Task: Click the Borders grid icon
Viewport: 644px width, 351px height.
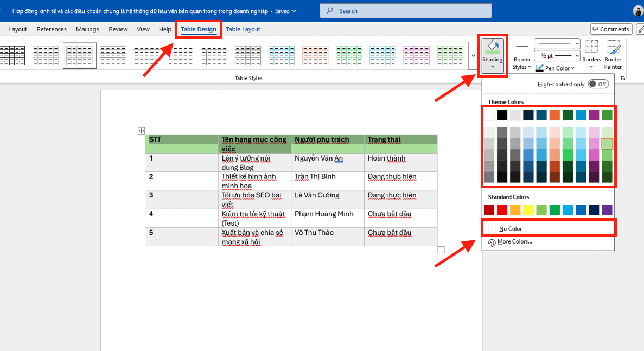Action: coord(591,48)
